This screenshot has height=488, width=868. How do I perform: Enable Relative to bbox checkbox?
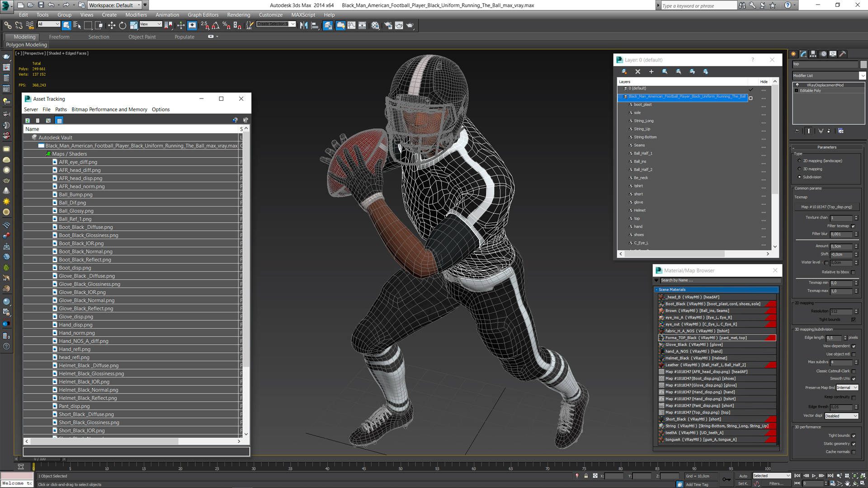pyautogui.click(x=854, y=272)
